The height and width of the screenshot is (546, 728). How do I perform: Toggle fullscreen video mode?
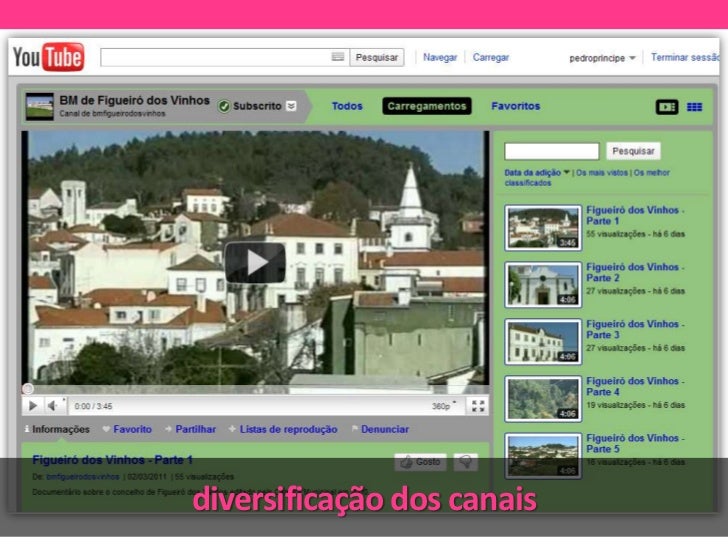[x=478, y=406]
